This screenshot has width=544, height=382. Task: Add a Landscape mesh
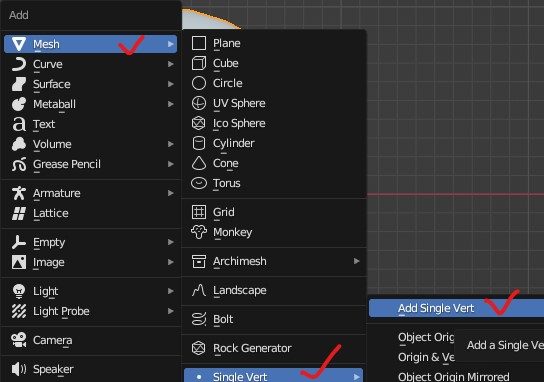click(x=274, y=290)
